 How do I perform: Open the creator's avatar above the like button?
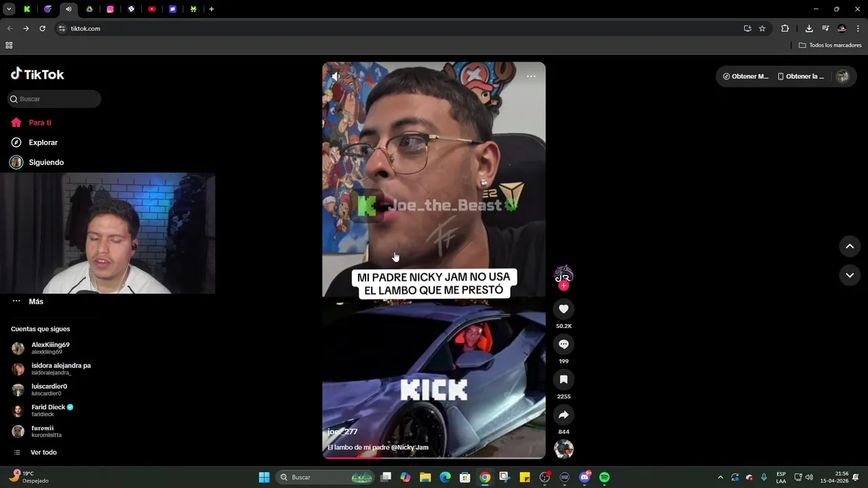point(564,274)
